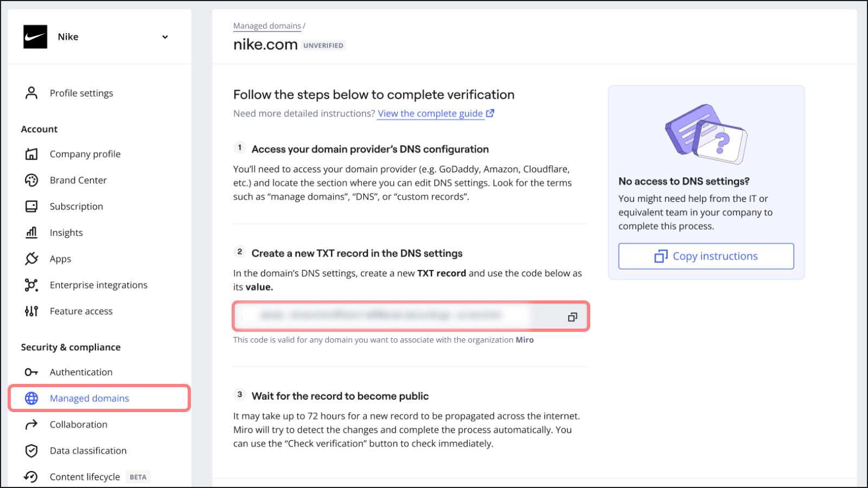Select the Collaboration arrow icon

point(31,424)
